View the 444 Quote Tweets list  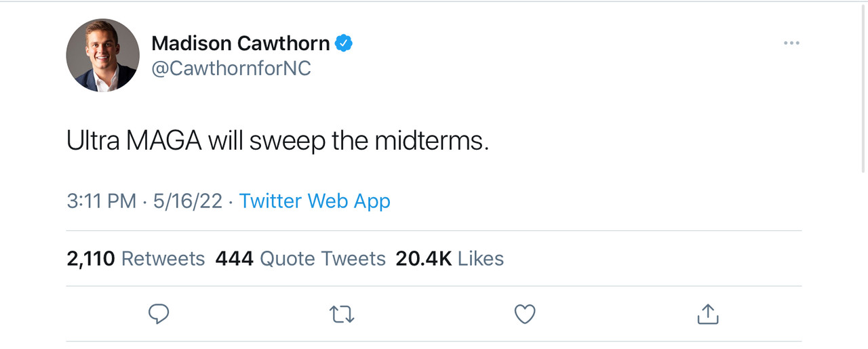tap(300, 259)
